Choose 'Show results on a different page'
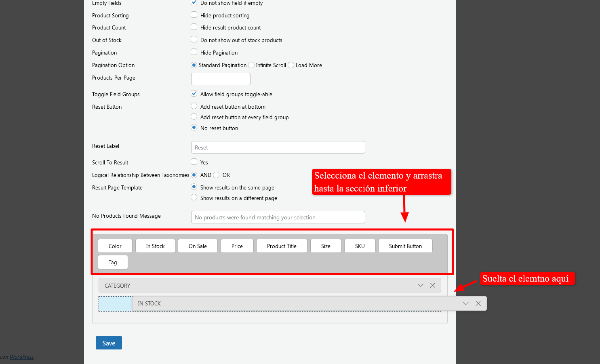Viewport: 600px width, 364px height. [194, 197]
